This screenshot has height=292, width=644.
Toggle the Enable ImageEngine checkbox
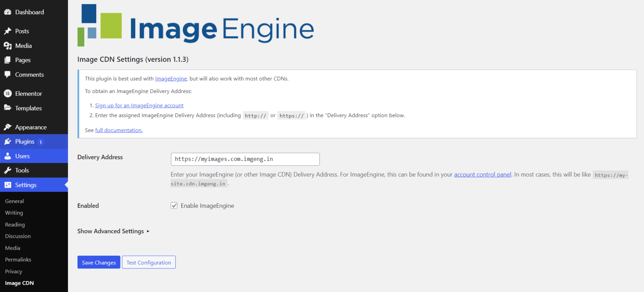[x=174, y=206]
